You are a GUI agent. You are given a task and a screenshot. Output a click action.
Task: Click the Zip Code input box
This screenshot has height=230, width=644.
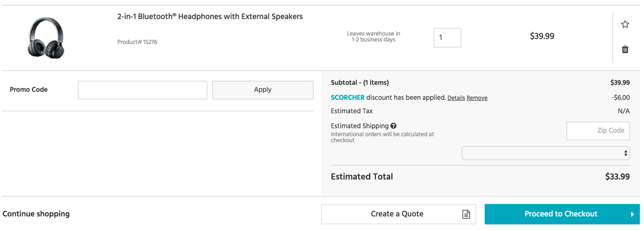click(x=598, y=131)
